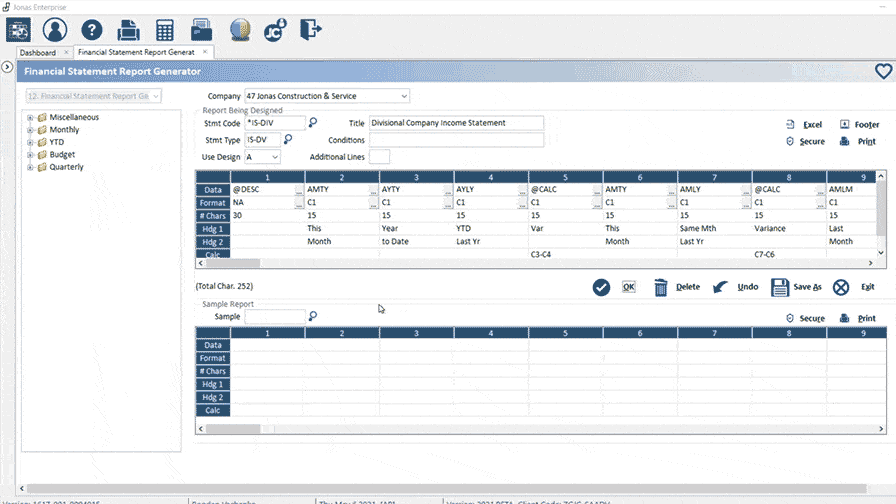
Task: Expand the Budget folder
Action: pos(30,155)
